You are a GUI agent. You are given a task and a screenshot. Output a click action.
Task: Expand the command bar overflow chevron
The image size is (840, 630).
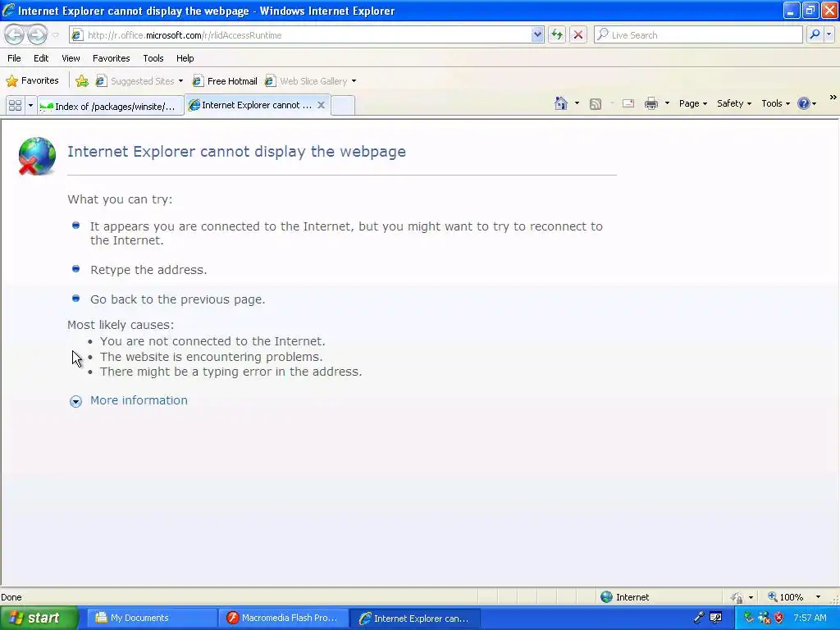click(833, 98)
